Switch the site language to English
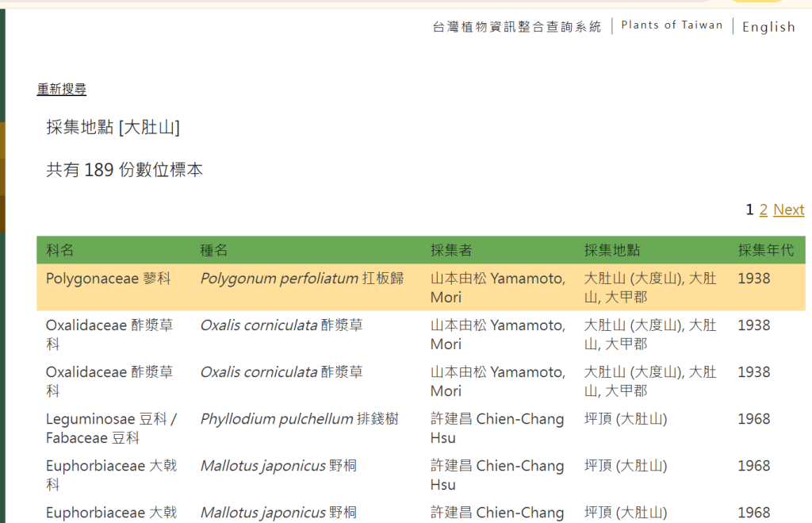The height and width of the screenshot is (523, 812). coord(768,27)
